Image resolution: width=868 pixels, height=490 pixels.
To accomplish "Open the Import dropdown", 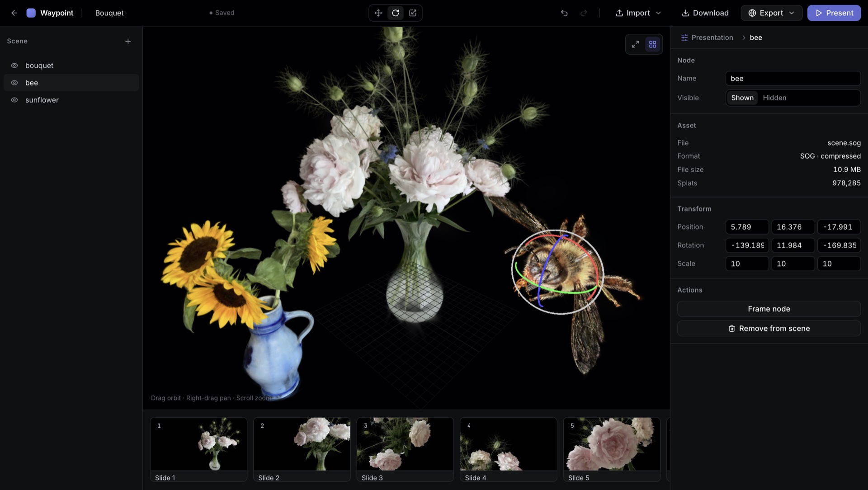I will point(638,13).
